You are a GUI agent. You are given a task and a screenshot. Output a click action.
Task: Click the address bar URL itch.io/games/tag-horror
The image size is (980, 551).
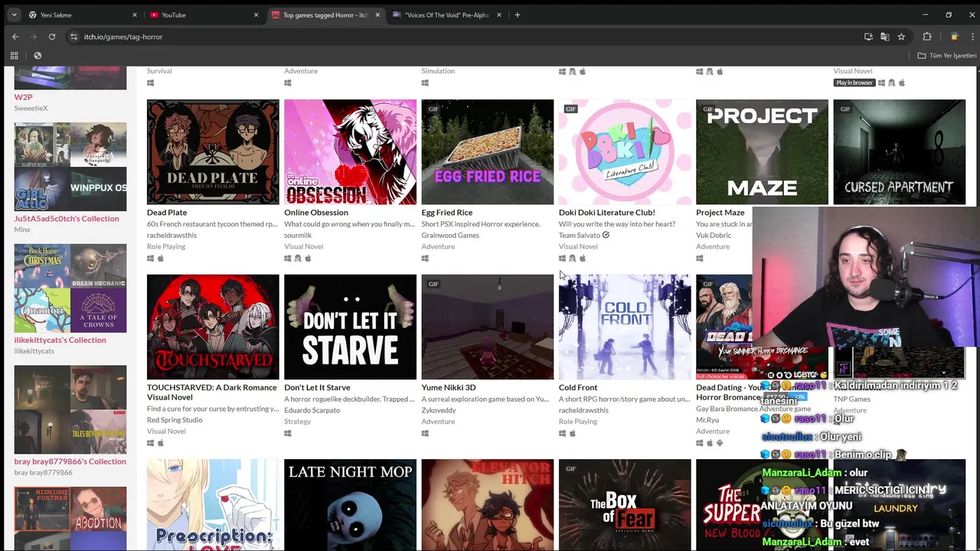[123, 37]
